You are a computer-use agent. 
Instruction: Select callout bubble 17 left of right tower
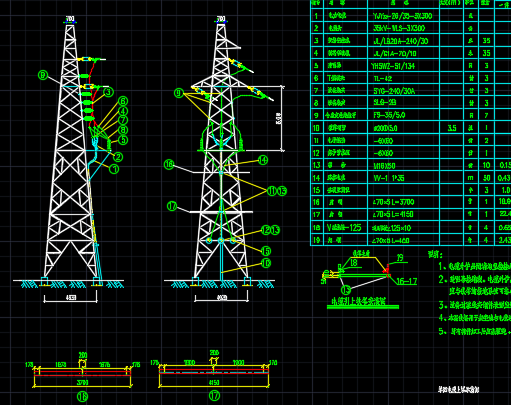(172, 206)
